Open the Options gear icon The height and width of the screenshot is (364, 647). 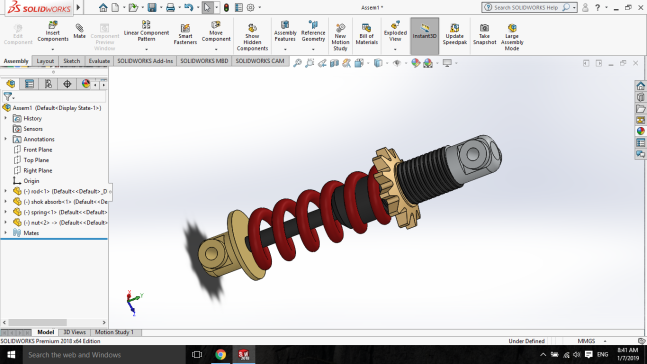click(250, 7)
